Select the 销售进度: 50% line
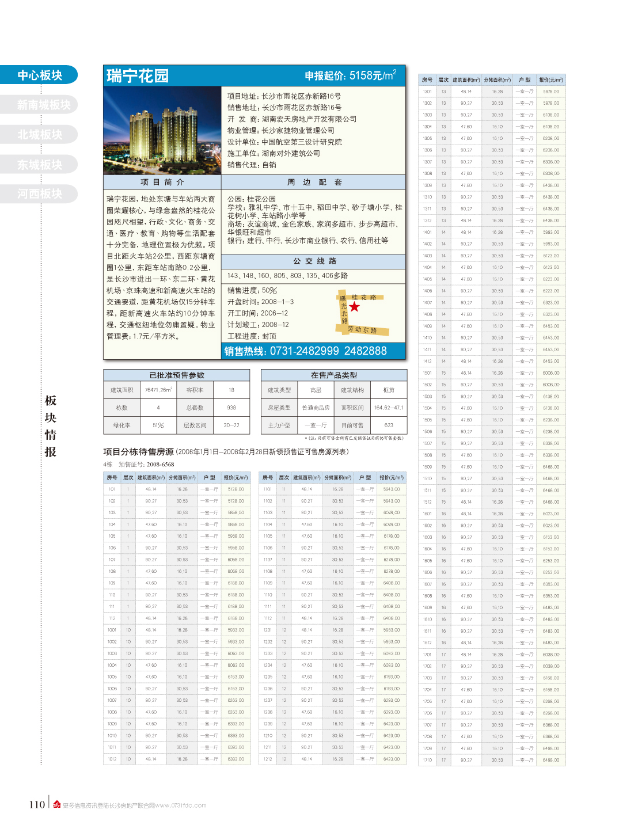Image resolution: width=619 pixels, height=840 pixels. (x=252, y=291)
